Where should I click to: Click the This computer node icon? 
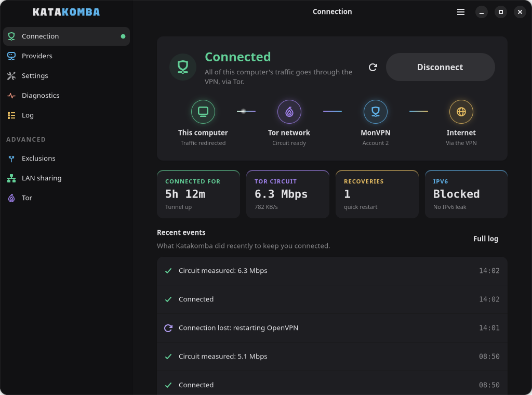(203, 112)
